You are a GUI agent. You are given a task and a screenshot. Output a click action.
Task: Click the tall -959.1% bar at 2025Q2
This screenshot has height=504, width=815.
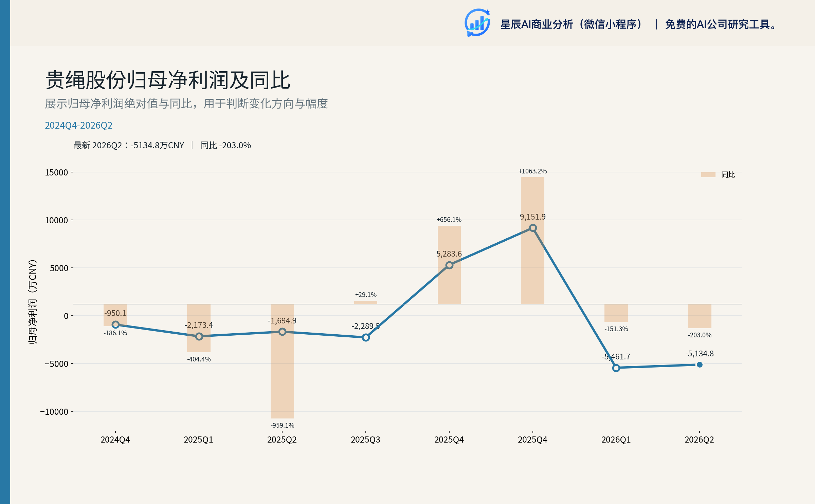[x=282, y=361]
